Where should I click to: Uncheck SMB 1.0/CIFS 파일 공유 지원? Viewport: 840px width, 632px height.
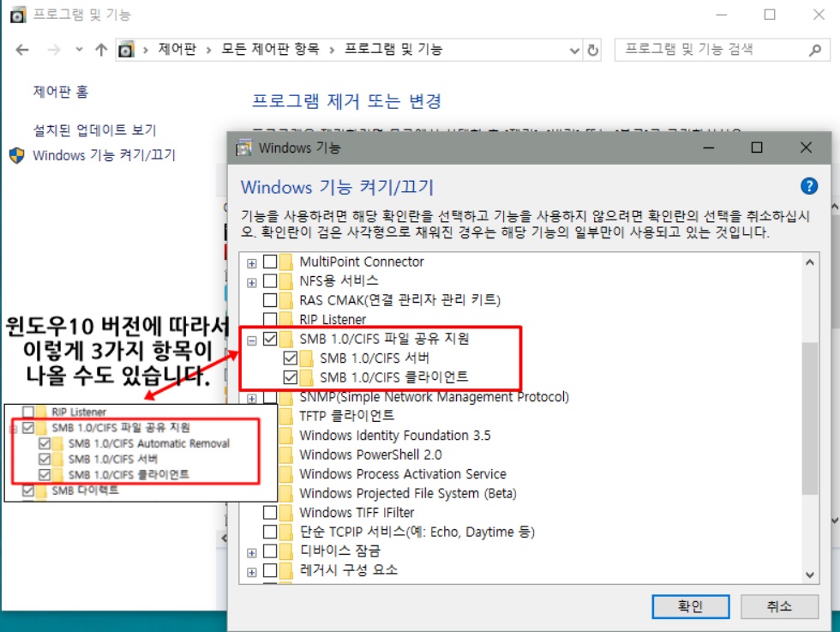point(270,339)
